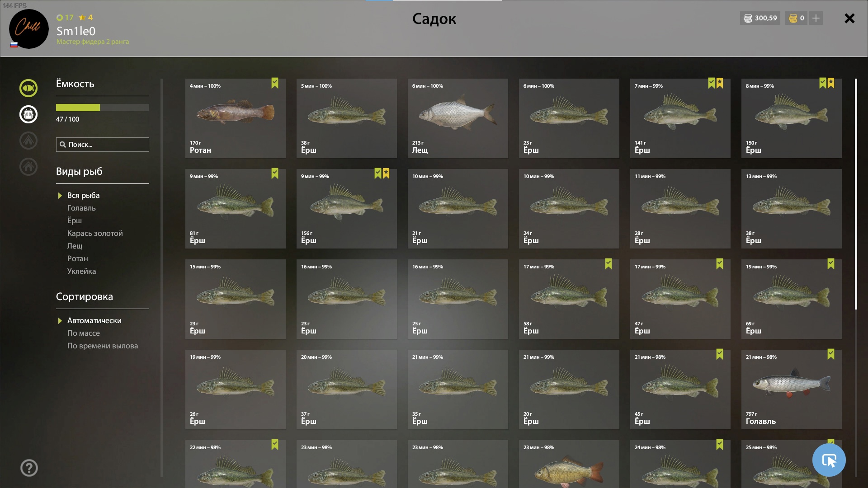The height and width of the screenshot is (488, 868).
Task: Click the help question mark icon
Action: coord(29,468)
